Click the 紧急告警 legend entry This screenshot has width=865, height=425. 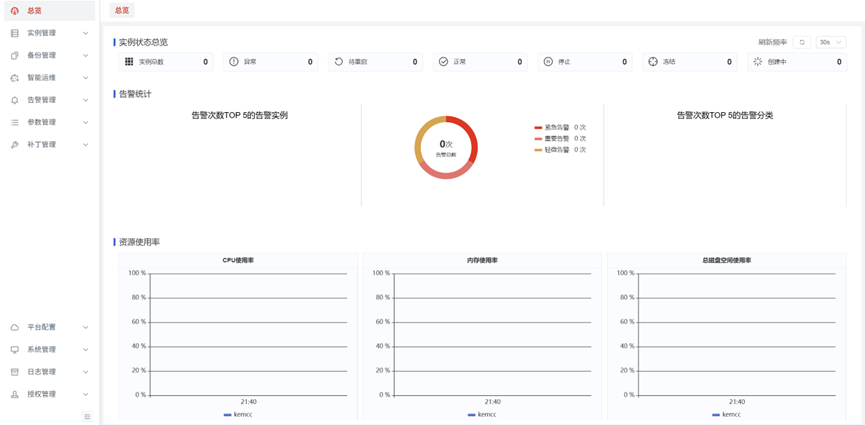[x=555, y=128]
